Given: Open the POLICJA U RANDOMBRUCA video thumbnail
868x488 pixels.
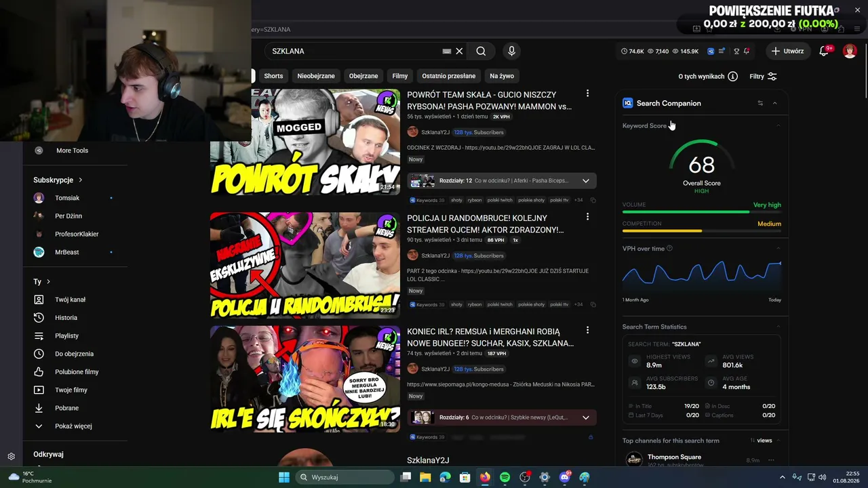Looking at the screenshot, I should 305,265.
